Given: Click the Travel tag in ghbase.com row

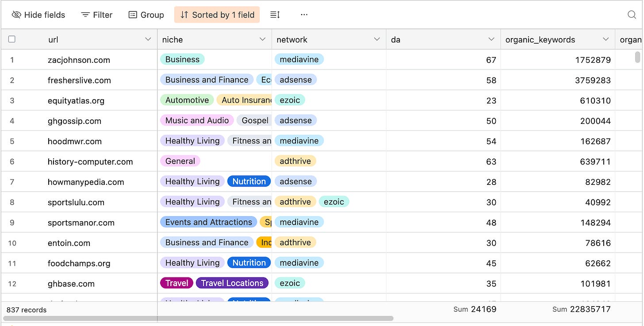Looking at the screenshot, I should [x=177, y=283].
